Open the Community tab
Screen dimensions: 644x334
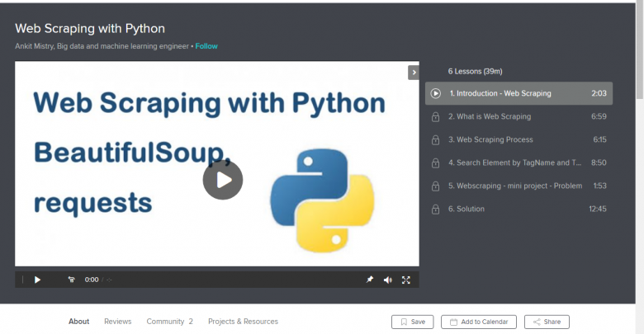169,322
